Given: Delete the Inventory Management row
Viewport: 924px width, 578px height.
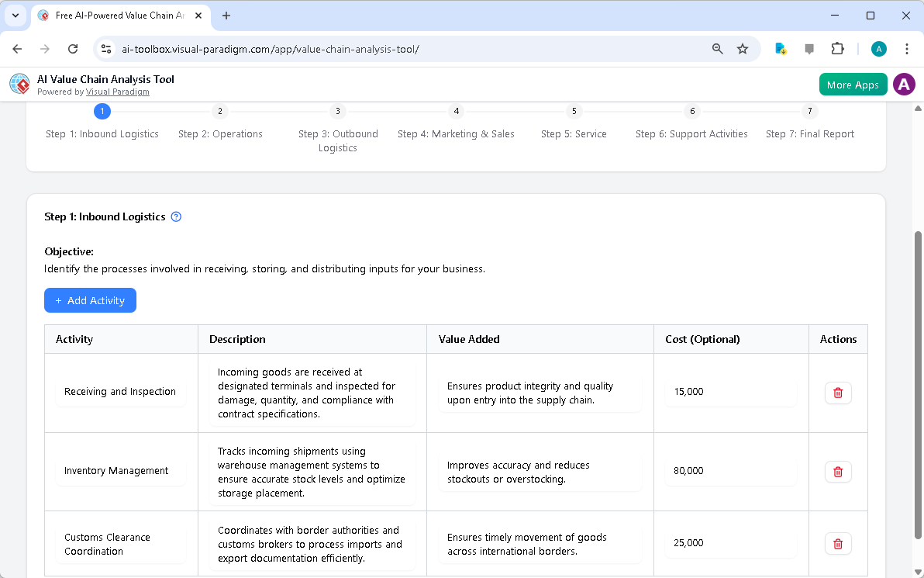Looking at the screenshot, I should [838, 471].
